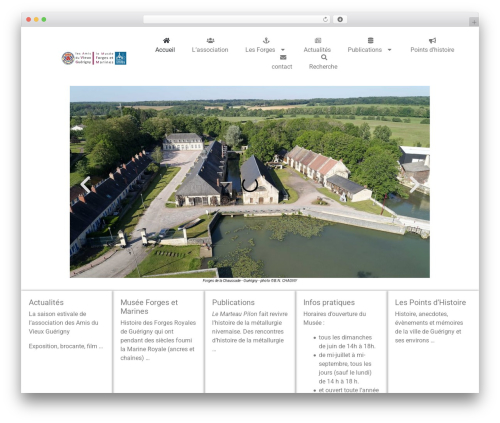Open the Les Forges menu label

(260, 50)
